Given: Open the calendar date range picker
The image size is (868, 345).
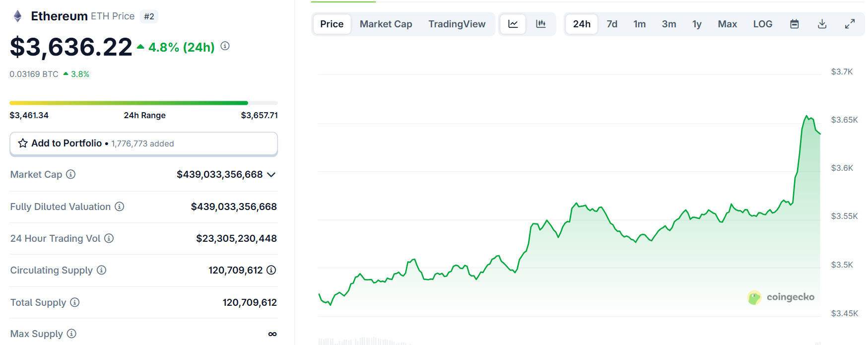Looking at the screenshot, I should coord(795,24).
